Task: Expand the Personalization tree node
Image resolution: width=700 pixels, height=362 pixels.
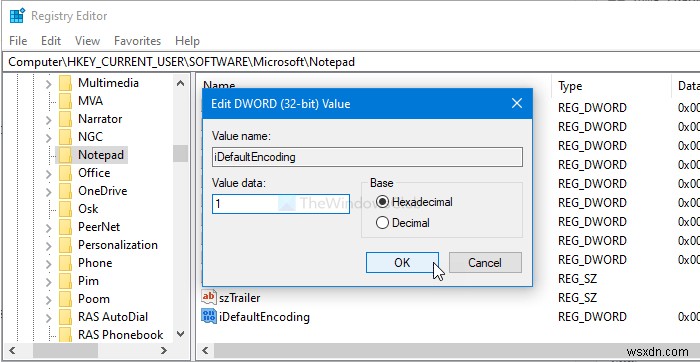Action: click(x=49, y=245)
